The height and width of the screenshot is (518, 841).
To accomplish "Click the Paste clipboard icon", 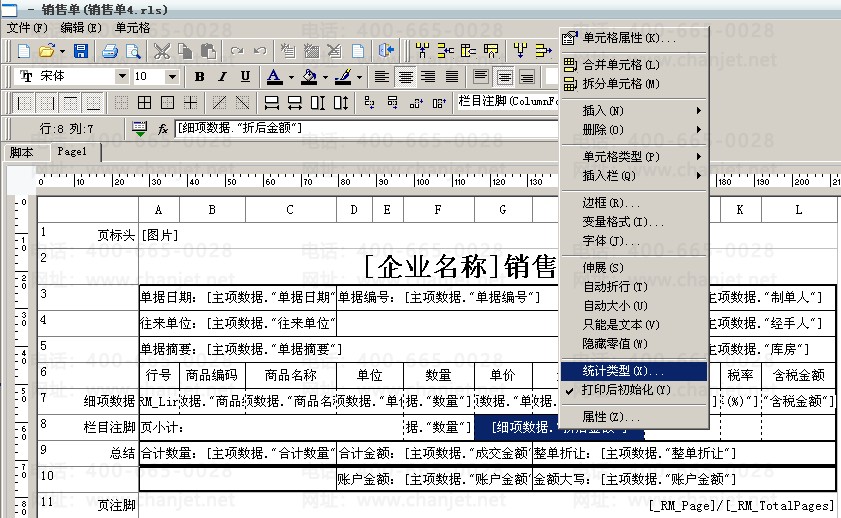I will [x=208, y=50].
